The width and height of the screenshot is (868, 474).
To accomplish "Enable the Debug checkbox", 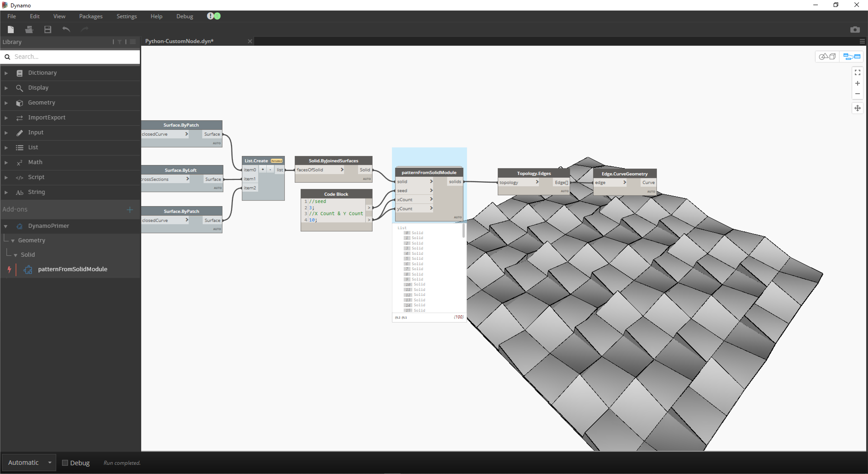I will click(65, 463).
